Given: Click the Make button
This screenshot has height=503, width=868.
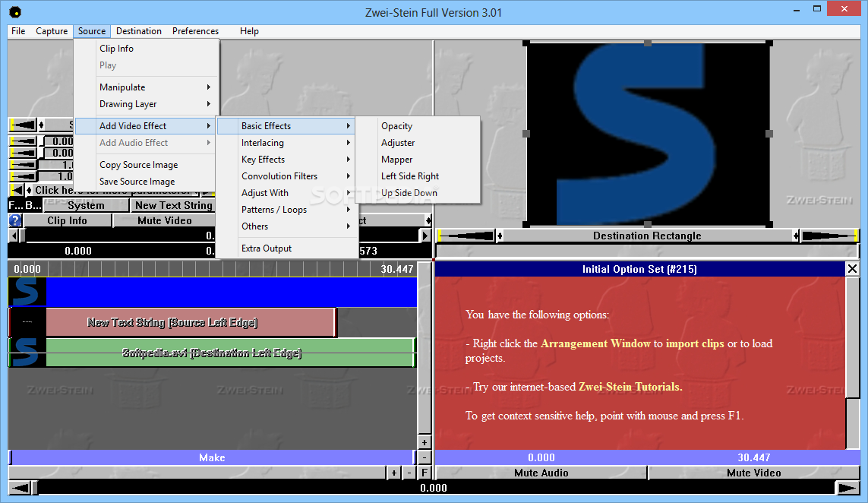Looking at the screenshot, I should pos(212,457).
